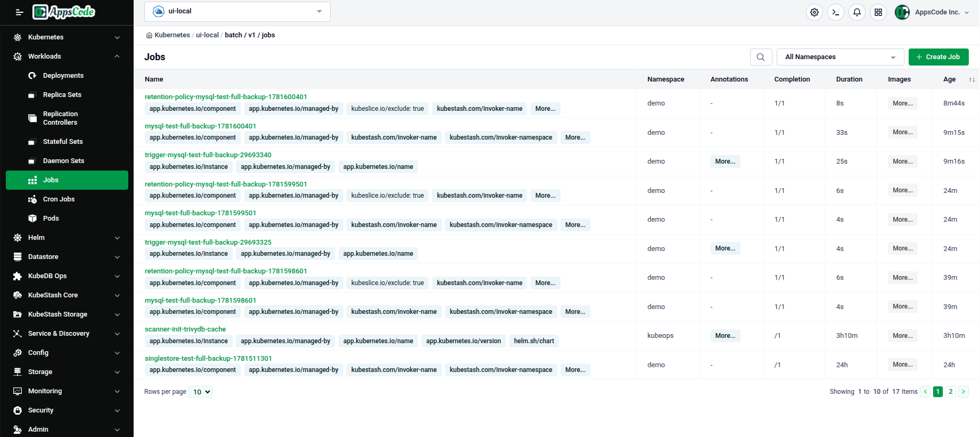Image resolution: width=980 pixels, height=437 pixels.
Task: Expand the Admin section chevron
Action: (x=117, y=430)
